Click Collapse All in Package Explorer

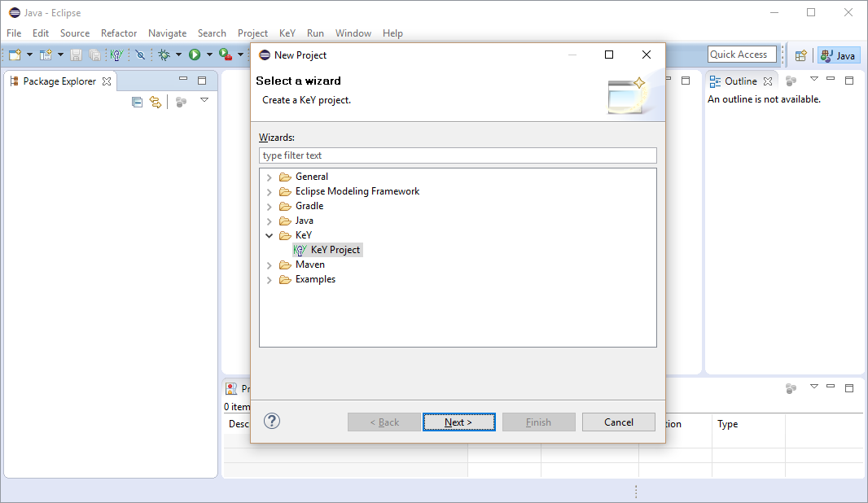pyautogui.click(x=137, y=102)
